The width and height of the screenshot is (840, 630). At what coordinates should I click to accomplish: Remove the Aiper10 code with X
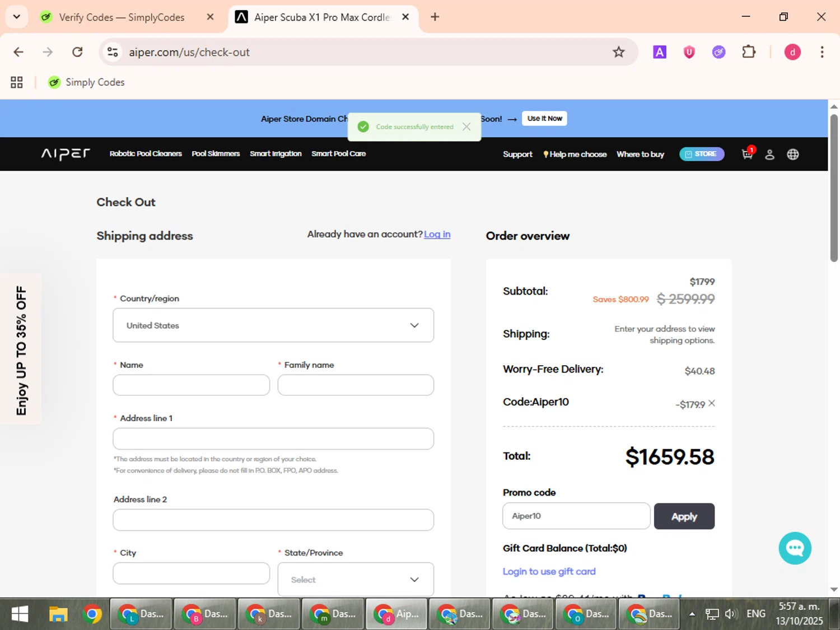(x=712, y=403)
